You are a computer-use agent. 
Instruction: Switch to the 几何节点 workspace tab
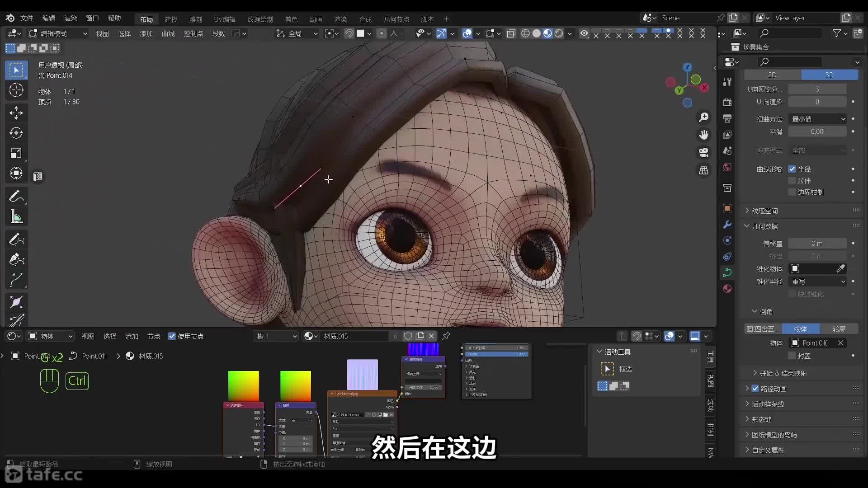396,19
